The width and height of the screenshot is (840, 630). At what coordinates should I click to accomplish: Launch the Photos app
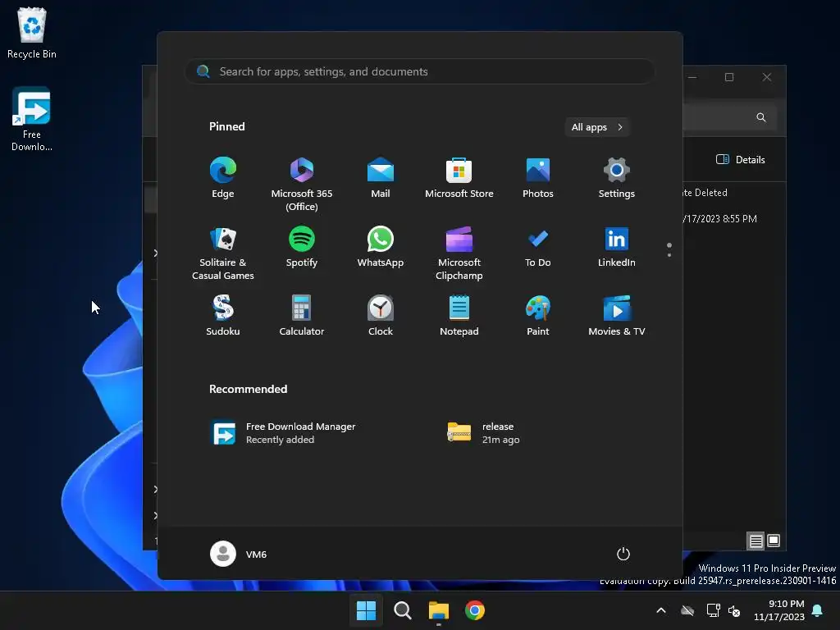[x=538, y=178]
